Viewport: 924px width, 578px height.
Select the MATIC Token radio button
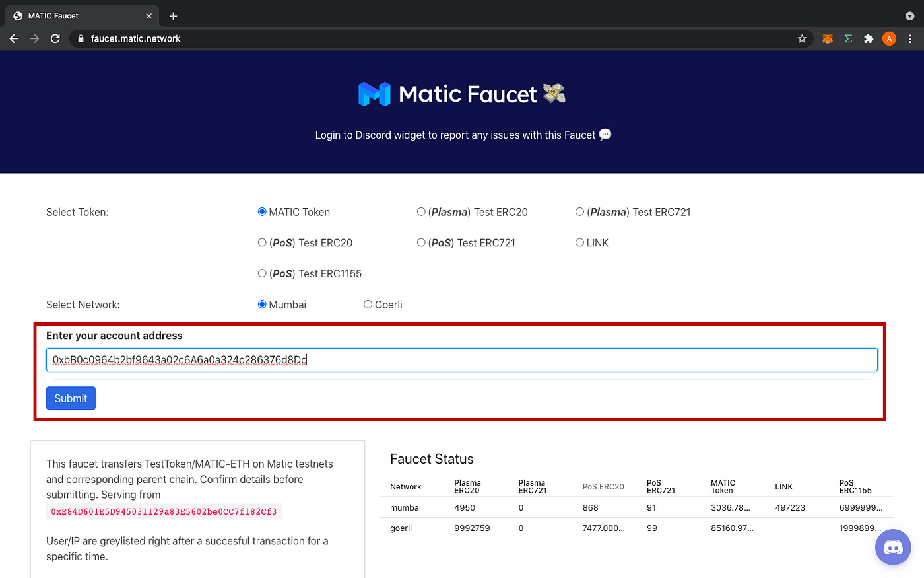coord(262,212)
